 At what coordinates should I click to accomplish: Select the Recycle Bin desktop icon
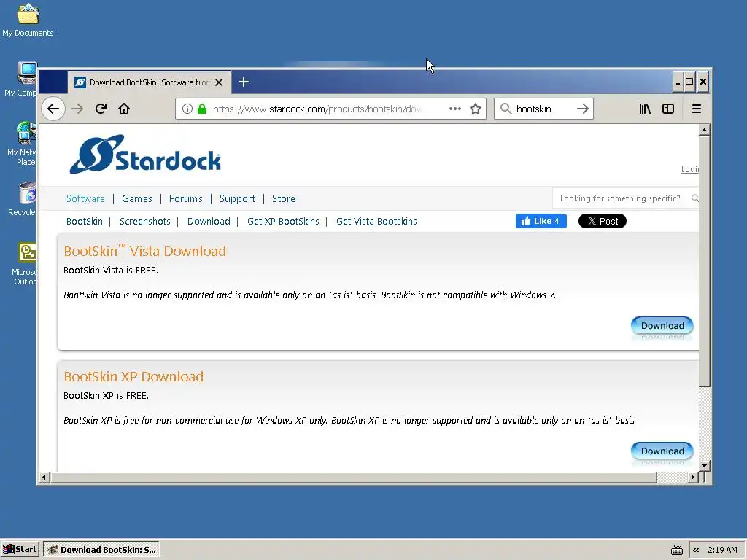click(22, 200)
